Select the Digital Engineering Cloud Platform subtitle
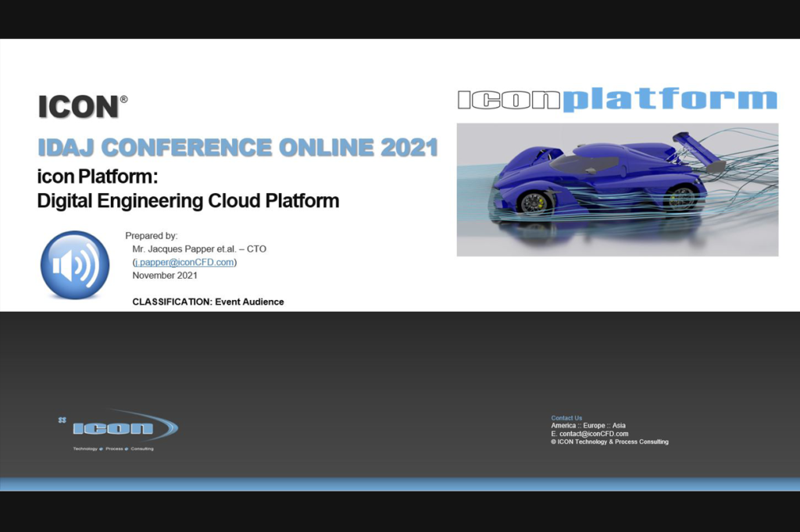Screen dimensions: 800x532 [x=188, y=201]
